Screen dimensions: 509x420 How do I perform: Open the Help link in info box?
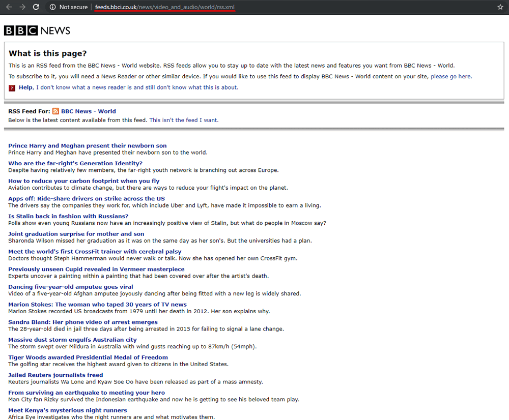click(x=25, y=87)
